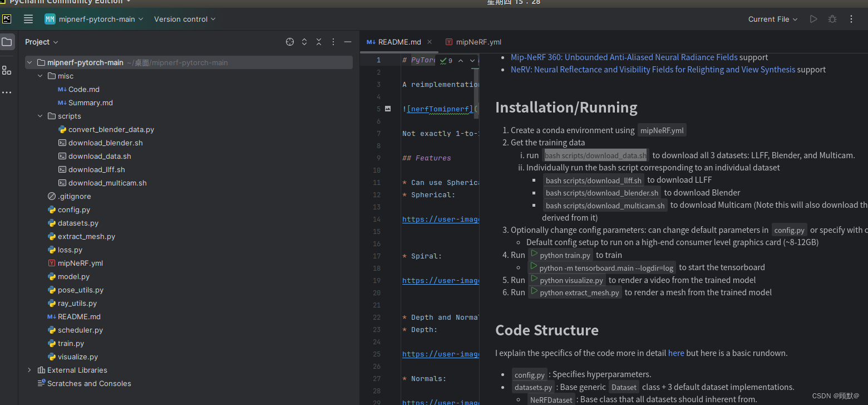Toggle fold marker on editor line 5
The height and width of the screenshot is (405, 868).
(388, 109)
